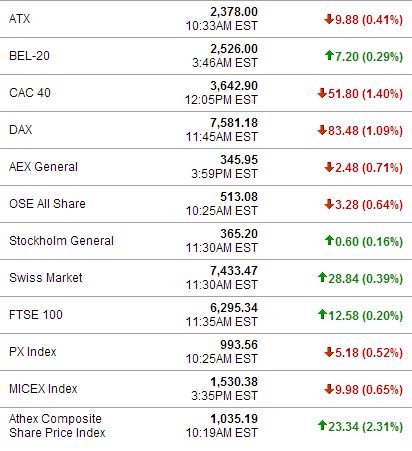This screenshot has height=451, width=412.
Task: Open the CAC 40 index link
Action: coord(30,93)
